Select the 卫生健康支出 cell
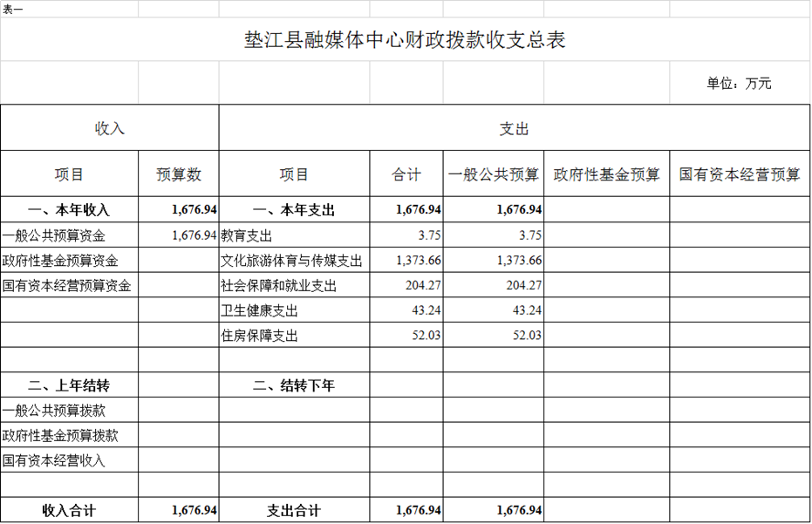The width and height of the screenshot is (812, 524). (x=259, y=310)
